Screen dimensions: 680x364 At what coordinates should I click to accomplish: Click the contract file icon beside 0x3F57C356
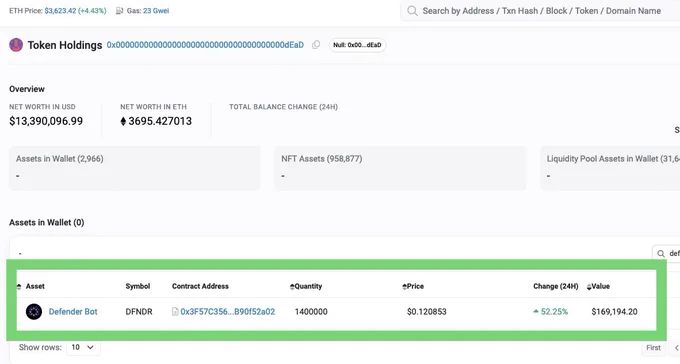click(x=175, y=312)
